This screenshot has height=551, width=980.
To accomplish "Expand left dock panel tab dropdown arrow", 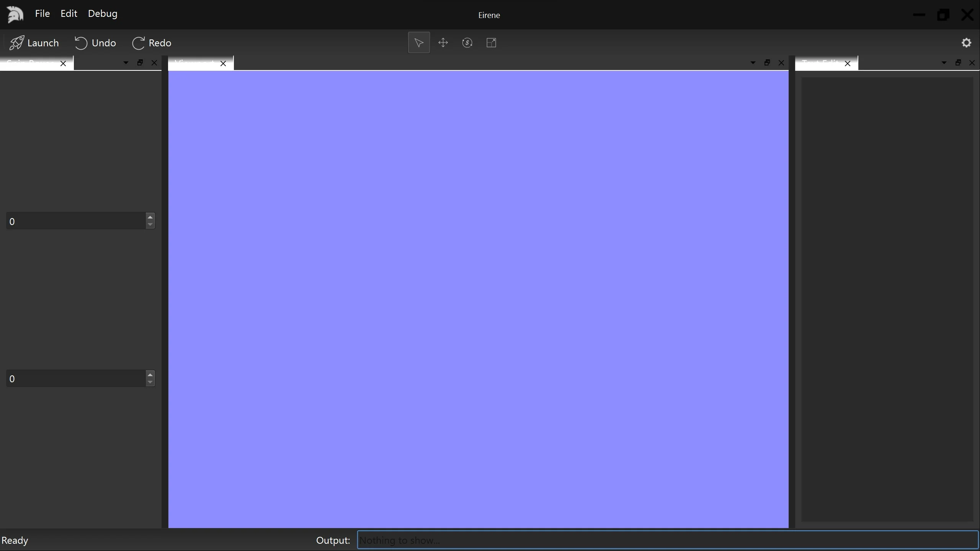I will click(126, 63).
